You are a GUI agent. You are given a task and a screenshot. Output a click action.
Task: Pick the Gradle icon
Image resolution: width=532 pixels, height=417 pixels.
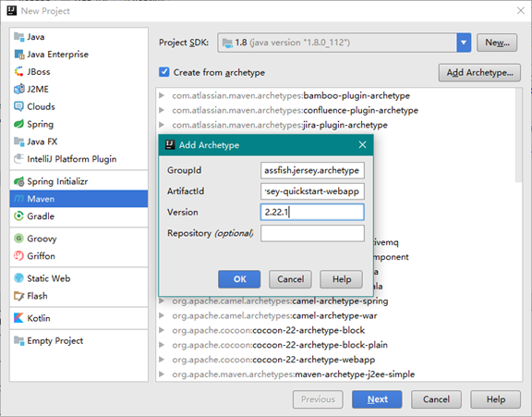[x=19, y=216]
